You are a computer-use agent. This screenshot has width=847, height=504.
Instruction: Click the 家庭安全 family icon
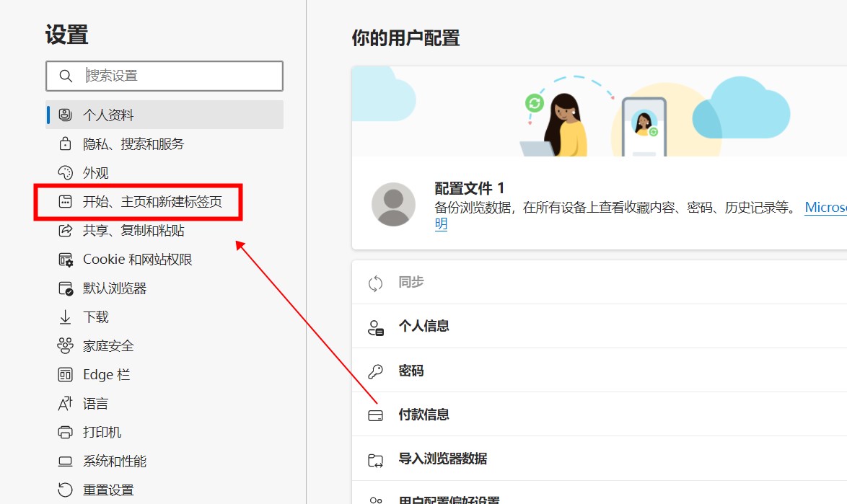pos(66,346)
